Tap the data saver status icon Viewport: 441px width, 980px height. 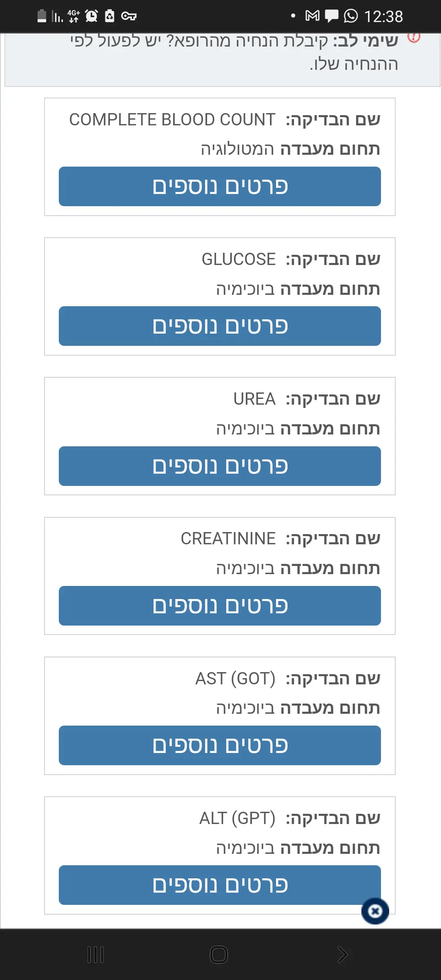109,16
